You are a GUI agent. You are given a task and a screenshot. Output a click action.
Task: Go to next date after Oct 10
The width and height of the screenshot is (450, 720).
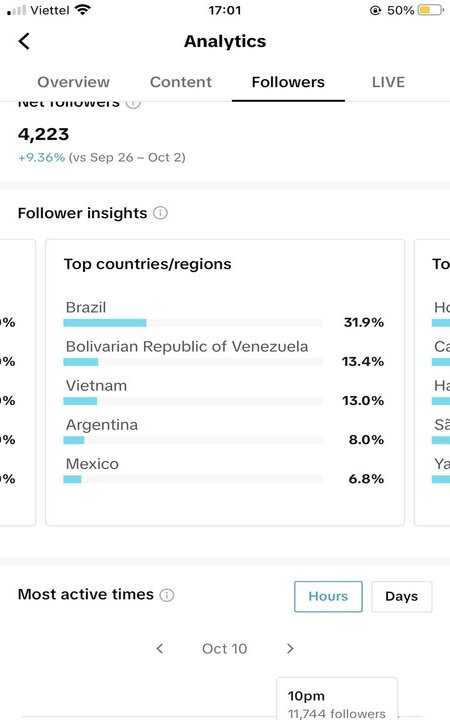[290, 648]
